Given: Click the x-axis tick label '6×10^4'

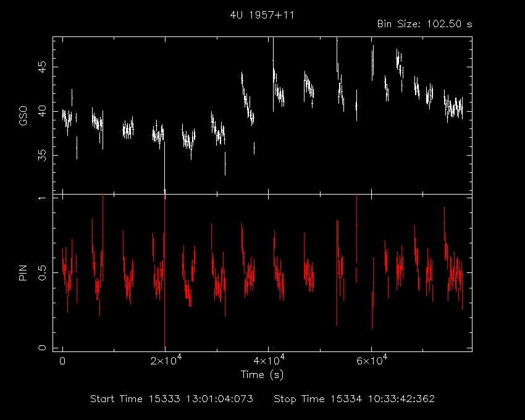Looking at the screenshot, I should tap(372, 360).
